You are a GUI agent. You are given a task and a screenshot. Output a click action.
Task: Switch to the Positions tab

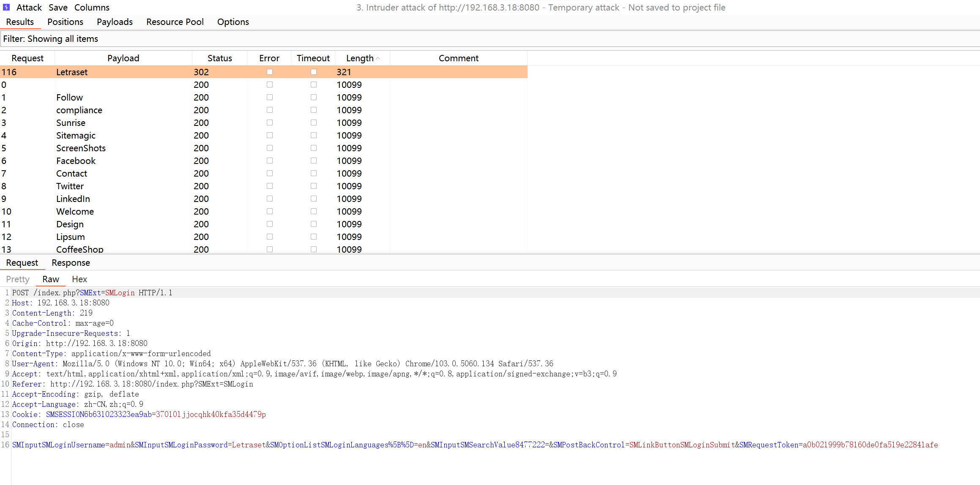tap(65, 22)
